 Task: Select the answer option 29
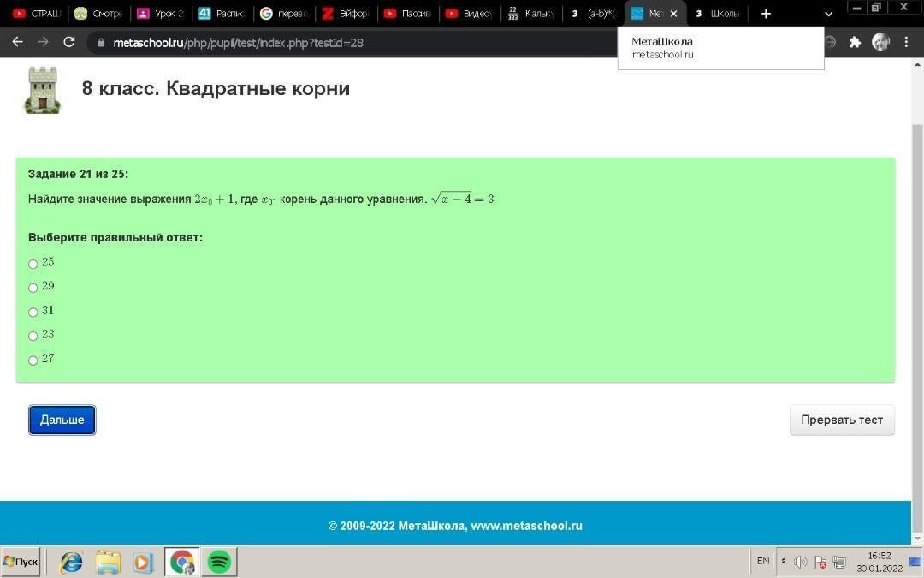[33, 288]
